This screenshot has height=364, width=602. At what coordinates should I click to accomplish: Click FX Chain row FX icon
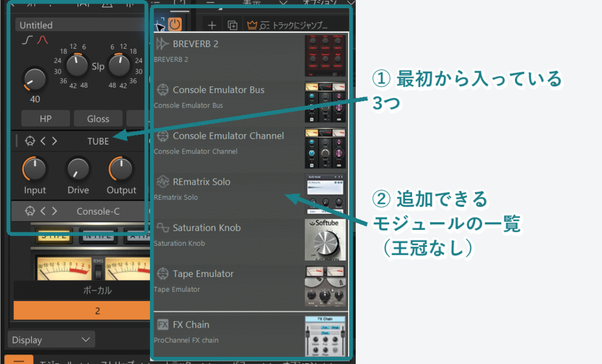pyautogui.click(x=163, y=325)
